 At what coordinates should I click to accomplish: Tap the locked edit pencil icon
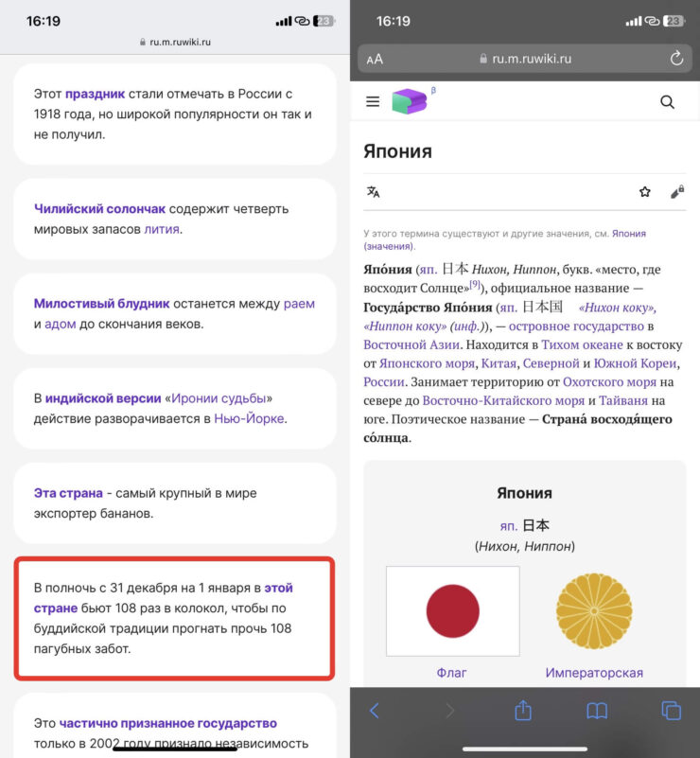676,192
